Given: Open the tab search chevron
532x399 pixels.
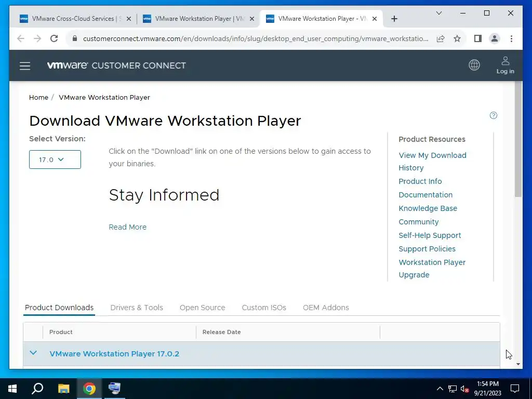Looking at the screenshot, I should (438, 13).
